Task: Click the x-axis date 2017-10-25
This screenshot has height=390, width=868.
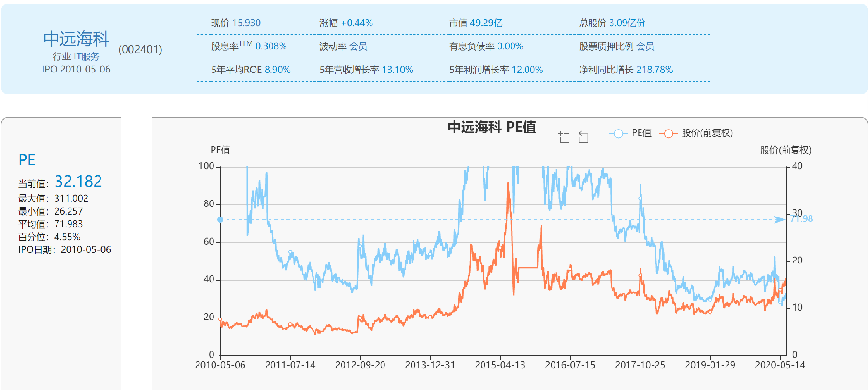Action: click(640, 365)
